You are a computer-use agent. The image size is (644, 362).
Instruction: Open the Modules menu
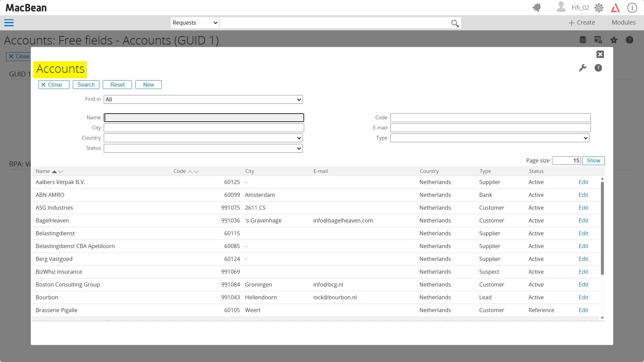(623, 23)
